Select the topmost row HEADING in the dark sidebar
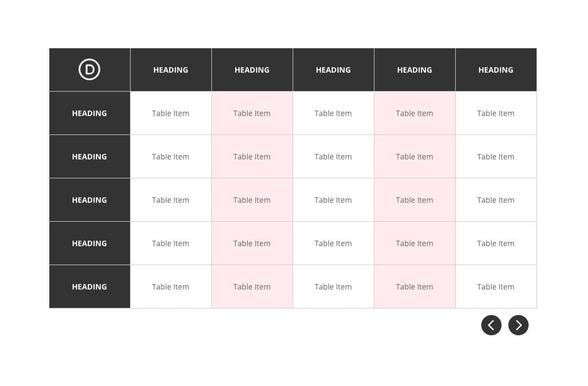 (89, 113)
